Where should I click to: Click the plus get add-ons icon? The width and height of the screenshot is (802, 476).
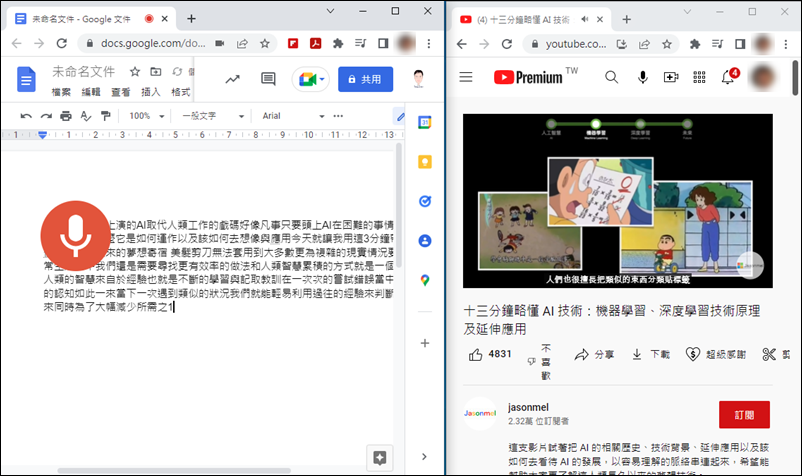coord(425,343)
